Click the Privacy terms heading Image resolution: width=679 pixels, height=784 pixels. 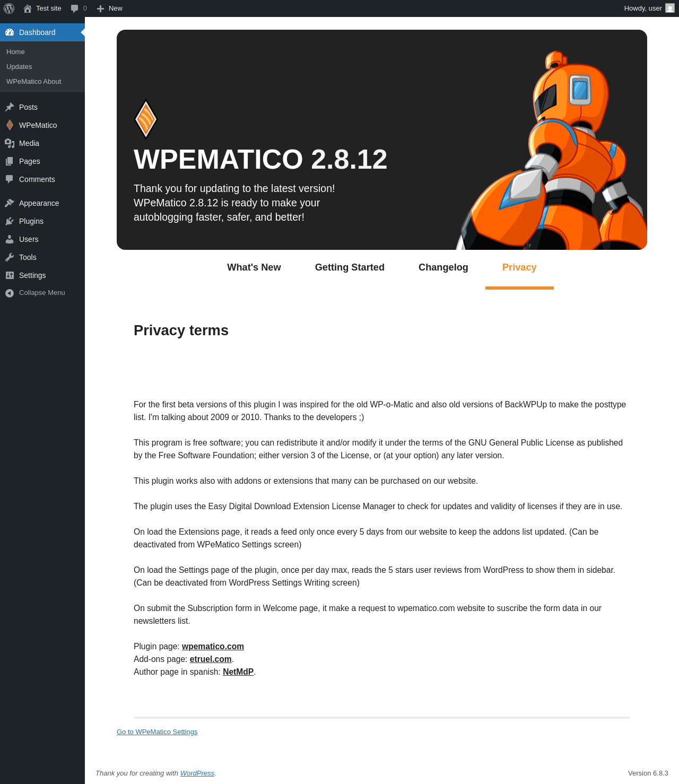(181, 330)
